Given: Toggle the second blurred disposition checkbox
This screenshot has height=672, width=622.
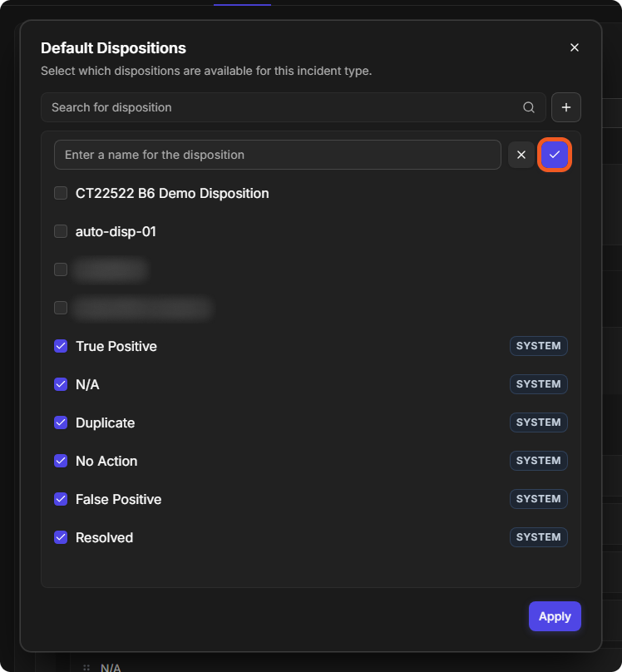Looking at the screenshot, I should coord(61,308).
